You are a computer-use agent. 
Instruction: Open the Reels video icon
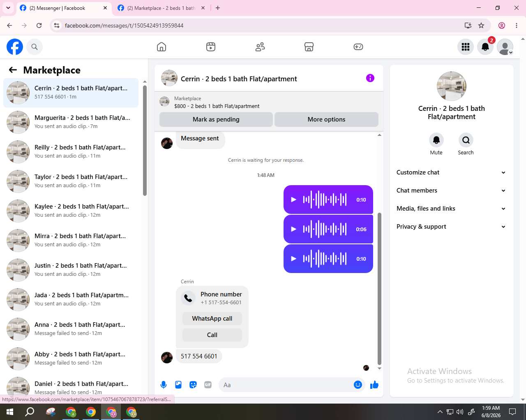(211, 47)
